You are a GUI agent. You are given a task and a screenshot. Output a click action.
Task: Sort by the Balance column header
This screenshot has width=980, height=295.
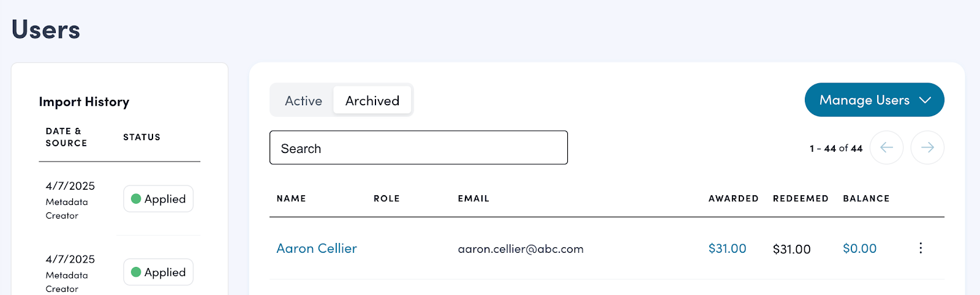pyautogui.click(x=866, y=198)
